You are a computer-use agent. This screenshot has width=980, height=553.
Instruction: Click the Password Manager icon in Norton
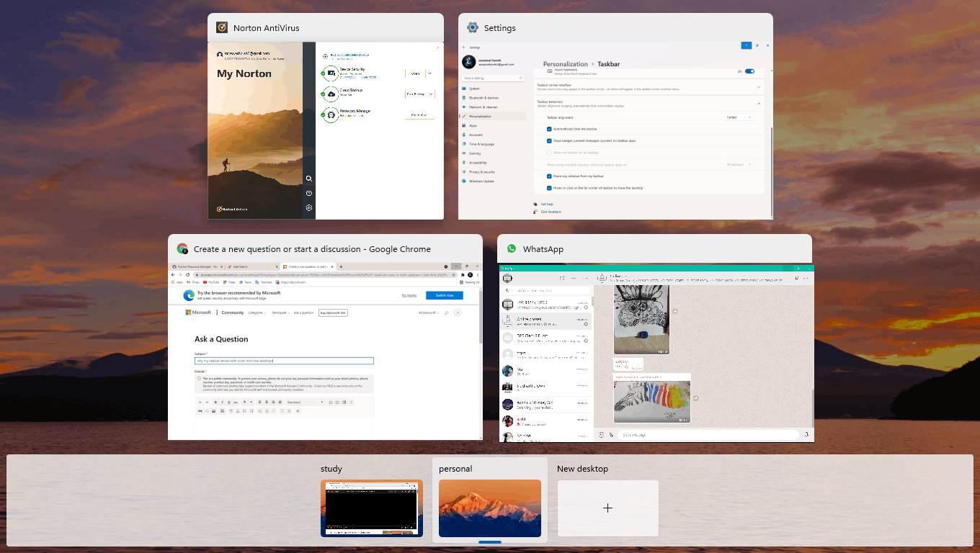click(331, 114)
